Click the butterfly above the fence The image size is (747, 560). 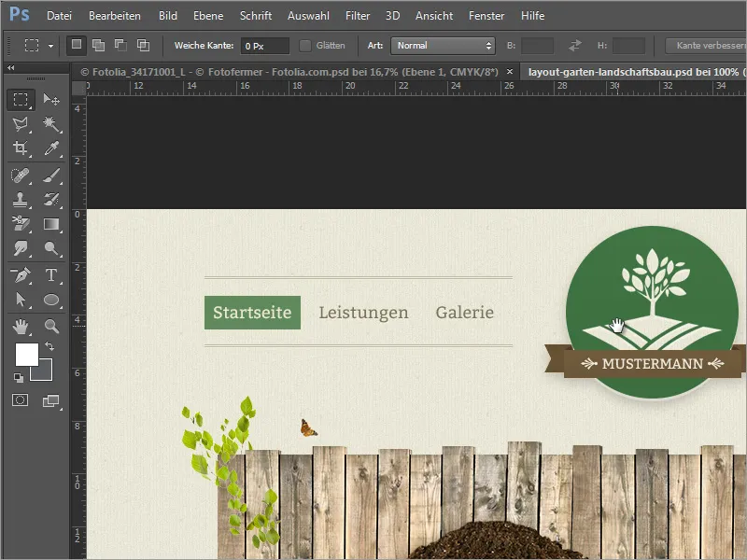tap(308, 427)
